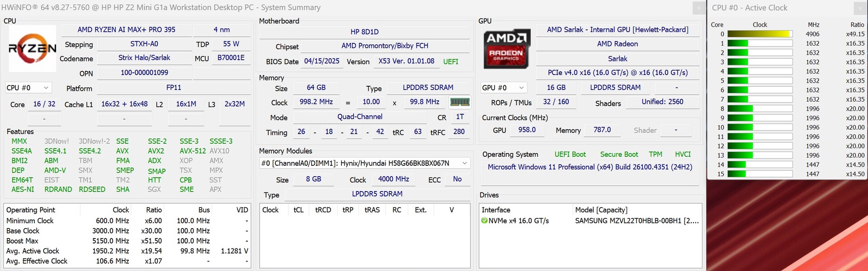Click the Quad-Channel mode field
The image size is (868, 271).
[x=360, y=117]
